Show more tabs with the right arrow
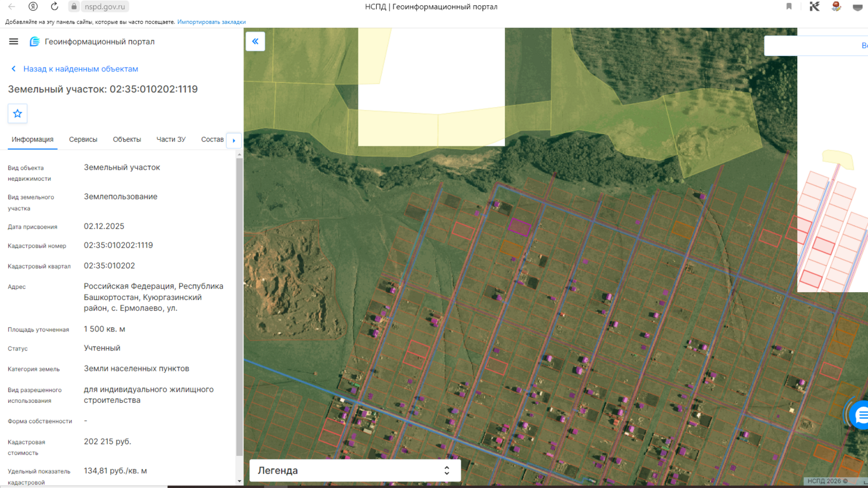This screenshot has height=488, width=868. [x=234, y=140]
